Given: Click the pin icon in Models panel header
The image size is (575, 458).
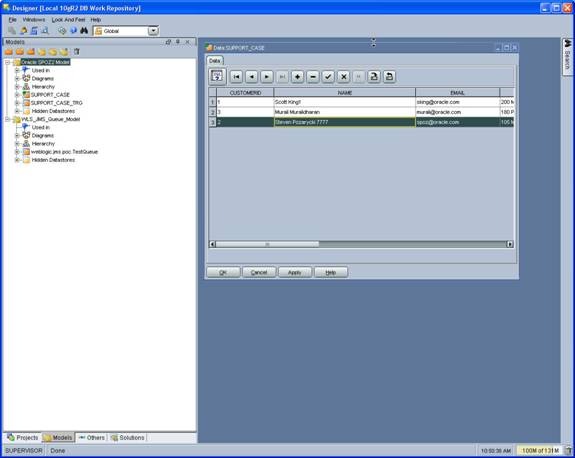Looking at the screenshot, I should coord(178,42).
